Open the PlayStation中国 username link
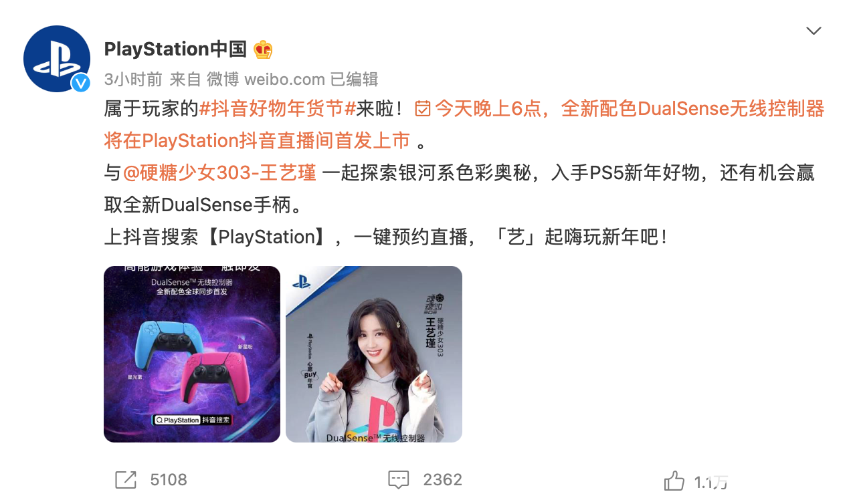Screen dimensions: 851x504 click(x=175, y=49)
